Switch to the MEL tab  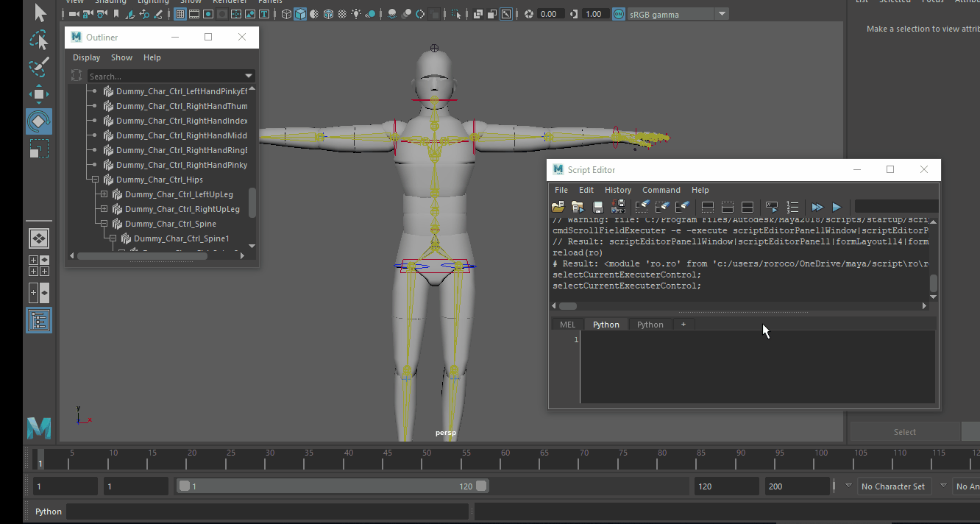click(x=567, y=324)
